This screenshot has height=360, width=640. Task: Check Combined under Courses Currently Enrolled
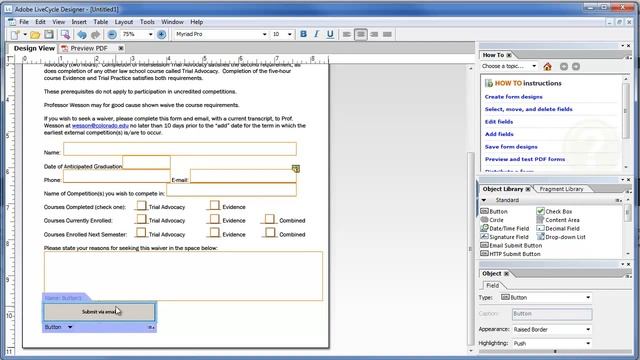(270, 219)
